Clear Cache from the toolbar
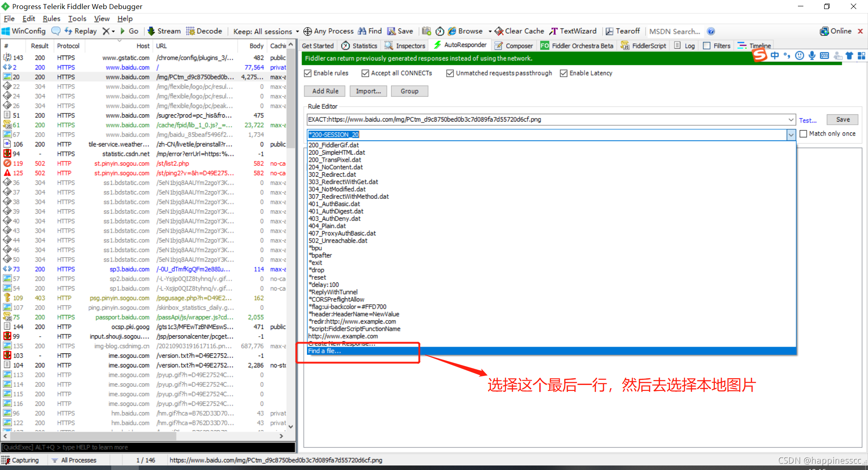The image size is (868, 470). coord(519,31)
